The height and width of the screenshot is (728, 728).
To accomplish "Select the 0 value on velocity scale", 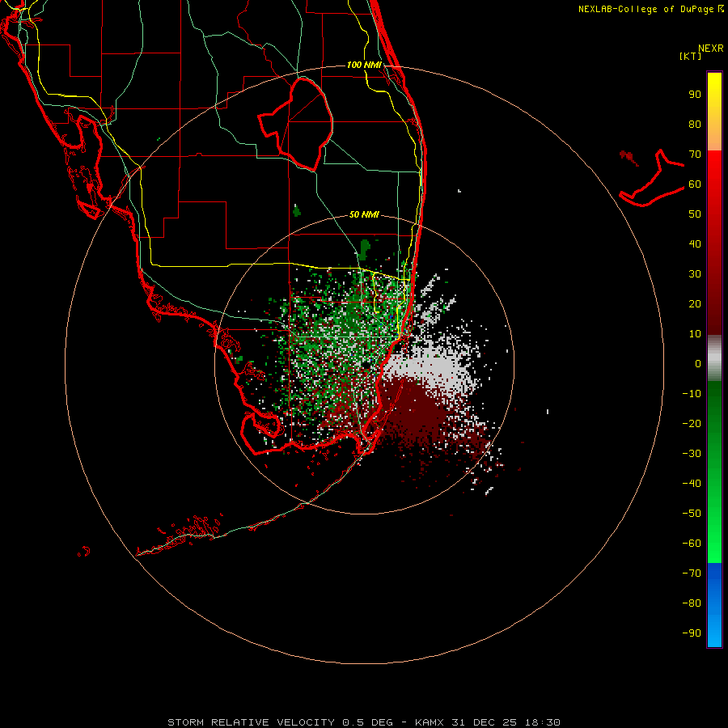I will [x=698, y=363].
